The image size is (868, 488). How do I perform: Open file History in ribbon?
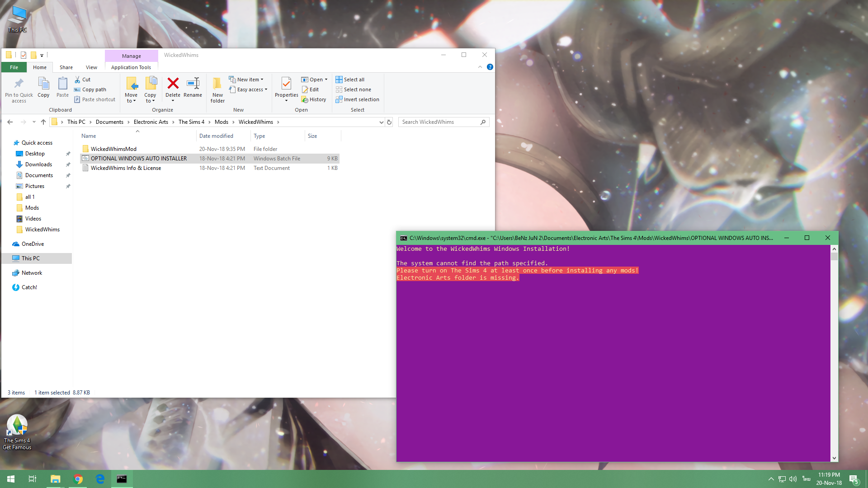[314, 99]
